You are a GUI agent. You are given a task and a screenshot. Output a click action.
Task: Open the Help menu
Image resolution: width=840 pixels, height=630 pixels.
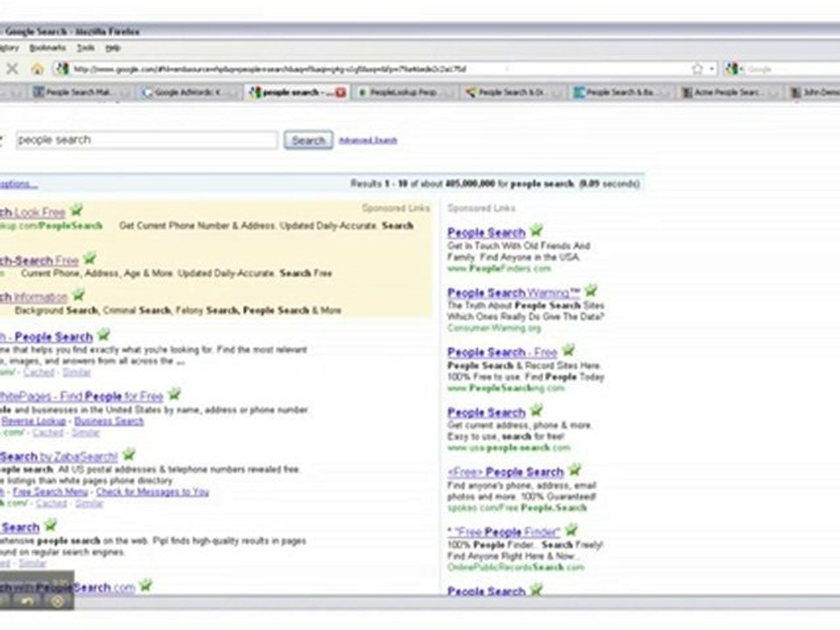point(113,47)
